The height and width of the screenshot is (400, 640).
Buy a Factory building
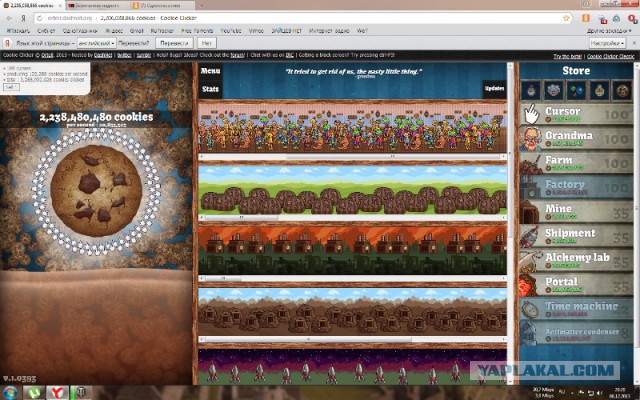[x=576, y=188]
